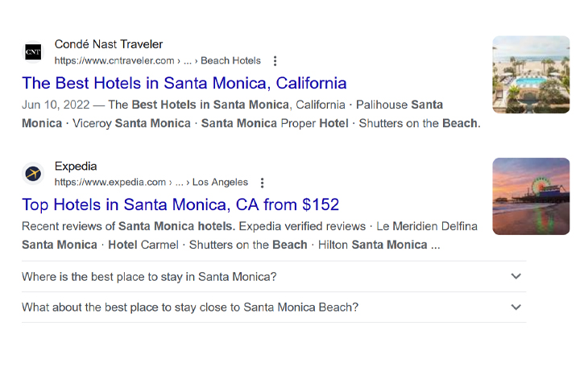Open 'The Best Hotels in Santa Monica, California'
588x367 pixels.
click(184, 83)
